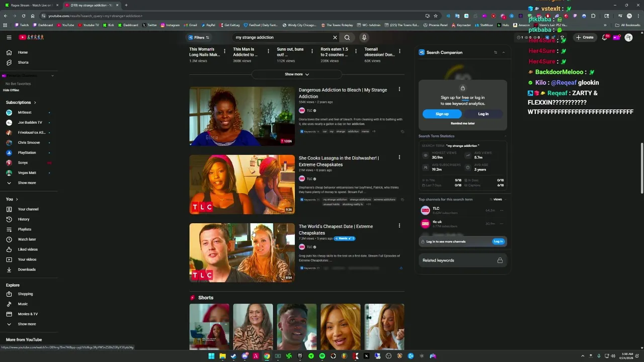Switch to Ragee Stream Twitch tab
This screenshot has height=362, width=644.
click(x=31, y=5)
